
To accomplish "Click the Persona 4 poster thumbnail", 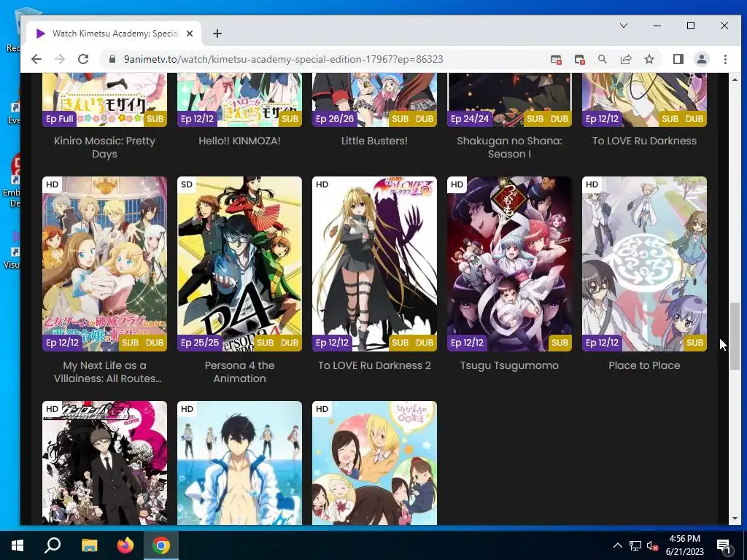I will (x=239, y=264).
